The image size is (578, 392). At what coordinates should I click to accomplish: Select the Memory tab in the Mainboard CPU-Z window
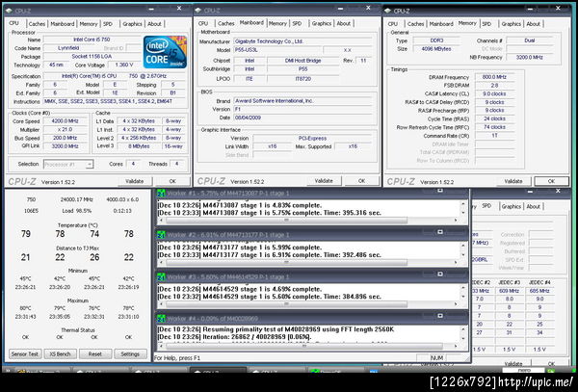277,23
